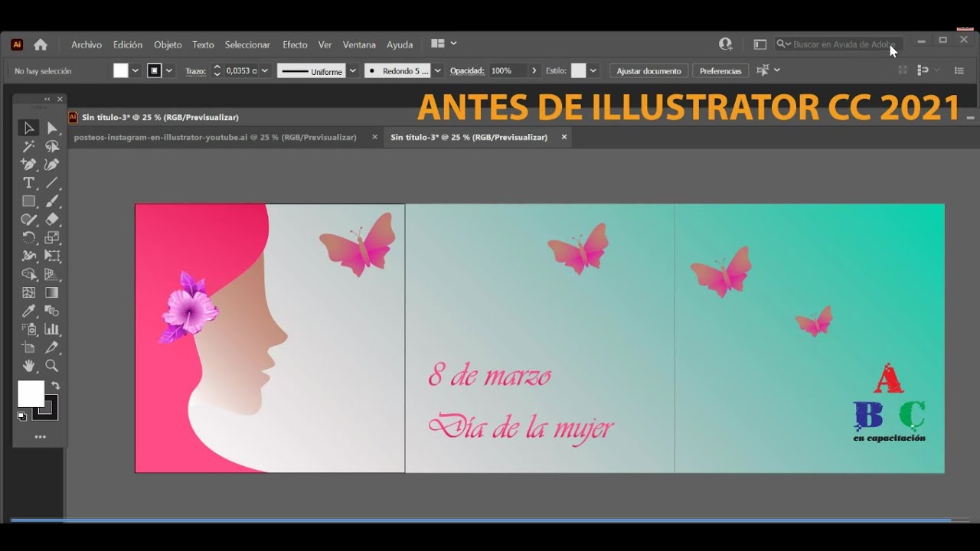Click the Preferencias button
This screenshot has width=980, height=551.
point(720,70)
